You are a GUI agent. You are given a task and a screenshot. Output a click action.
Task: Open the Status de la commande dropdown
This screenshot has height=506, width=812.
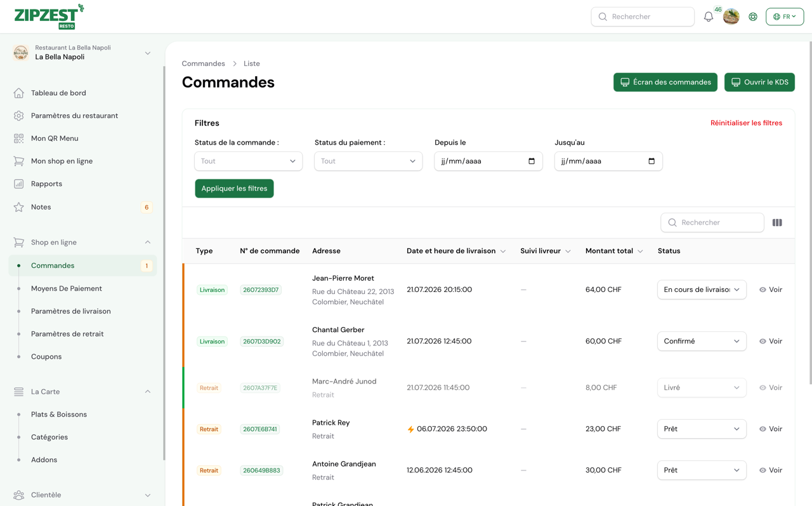[248, 161]
